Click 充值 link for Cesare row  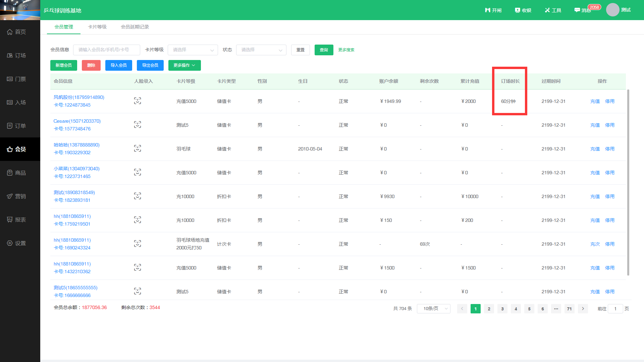(x=595, y=125)
